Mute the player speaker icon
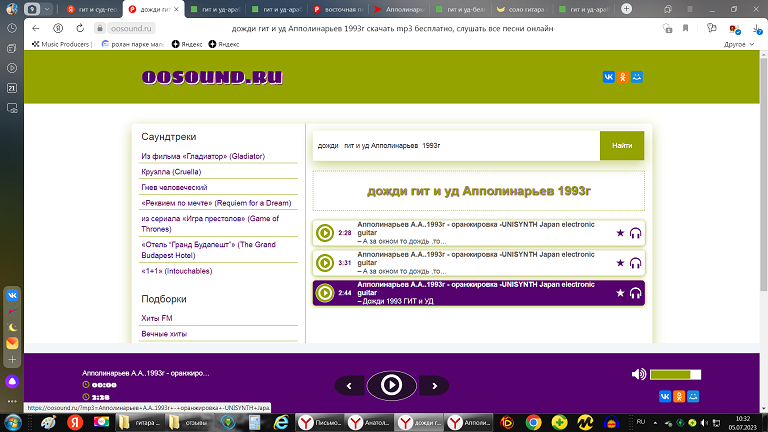The height and width of the screenshot is (432, 768). pyautogui.click(x=638, y=375)
